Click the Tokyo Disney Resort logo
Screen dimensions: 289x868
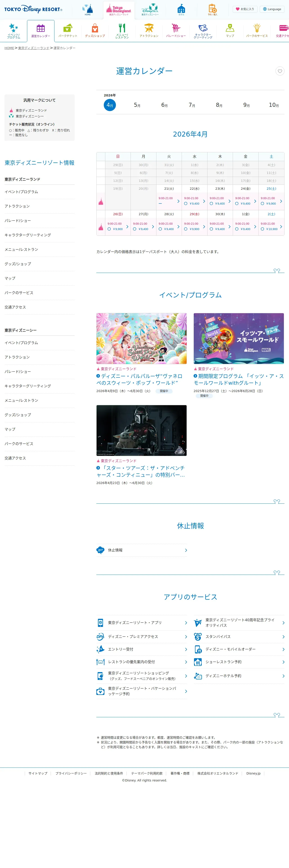click(x=33, y=9)
